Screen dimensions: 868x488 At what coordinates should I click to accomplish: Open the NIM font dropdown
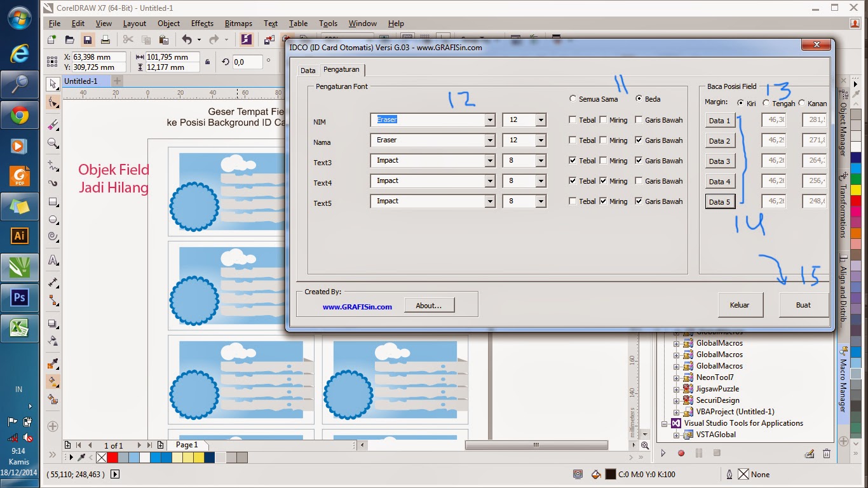coord(489,119)
